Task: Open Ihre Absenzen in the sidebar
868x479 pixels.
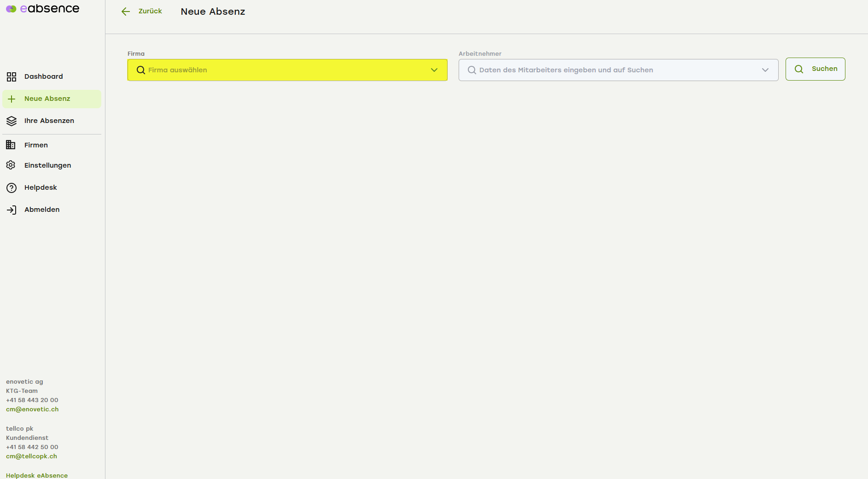Action: 49,121
